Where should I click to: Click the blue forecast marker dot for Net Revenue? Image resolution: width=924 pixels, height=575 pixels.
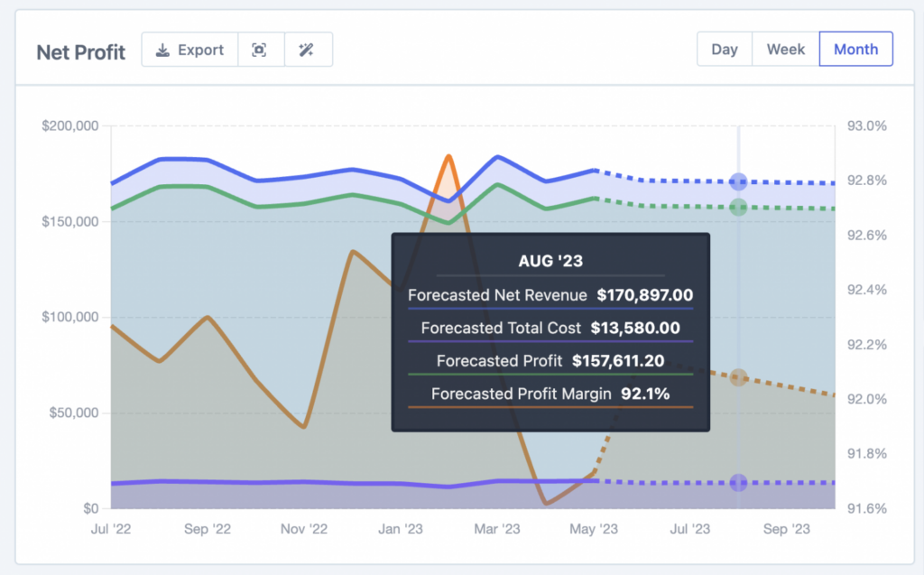738,180
